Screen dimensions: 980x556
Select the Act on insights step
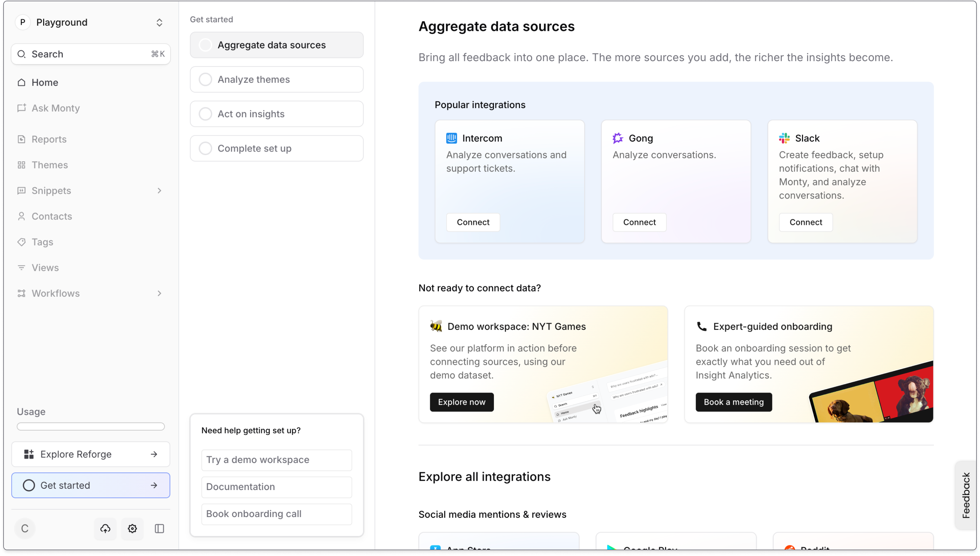click(277, 114)
